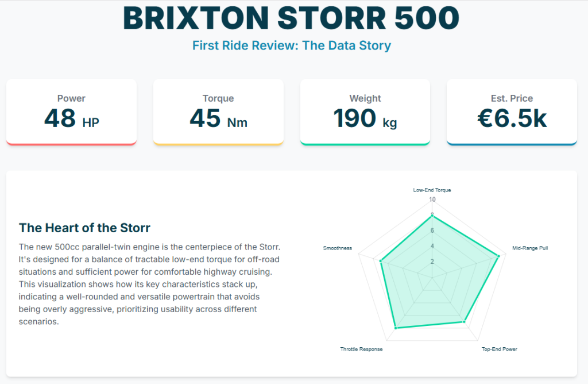Click the BRIXTON STORR 500 main title
This screenshot has height=384, width=588.
pos(291,18)
